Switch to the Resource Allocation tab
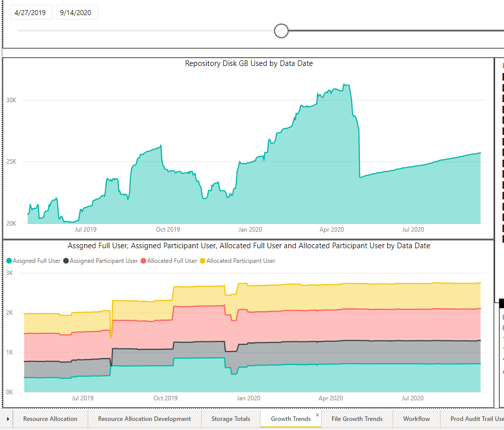This screenshot has width=504, height=430. coord(50,419)
